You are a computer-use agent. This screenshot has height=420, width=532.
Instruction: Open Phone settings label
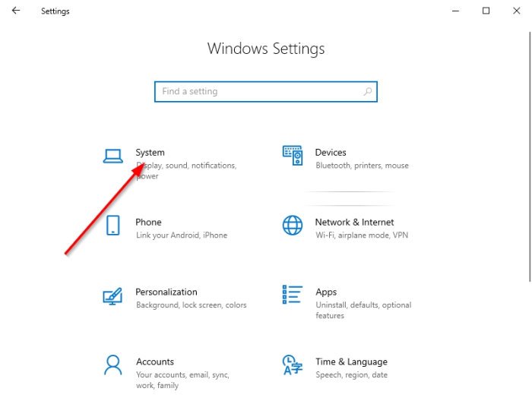148,223
